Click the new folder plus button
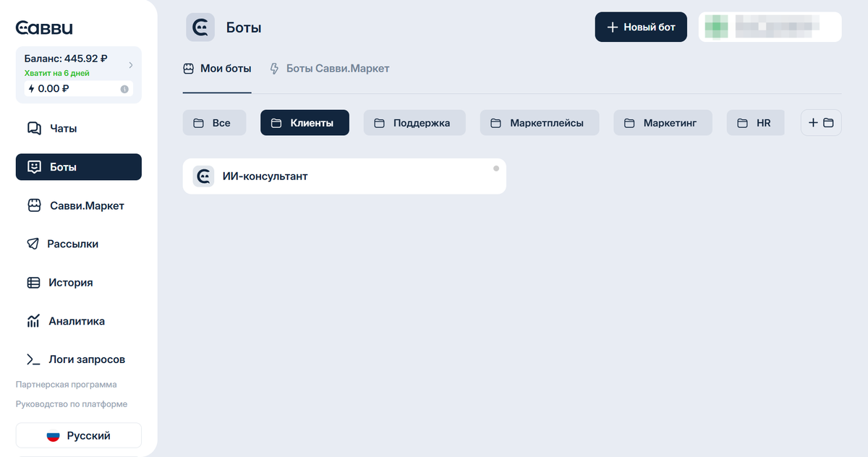 pos(821,122)
